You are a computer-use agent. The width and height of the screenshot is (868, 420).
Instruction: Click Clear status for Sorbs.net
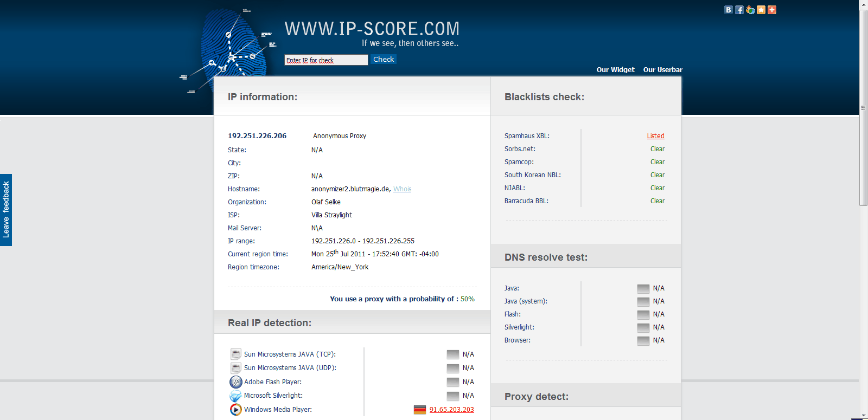pyautogui.click(x=658, y=149)
